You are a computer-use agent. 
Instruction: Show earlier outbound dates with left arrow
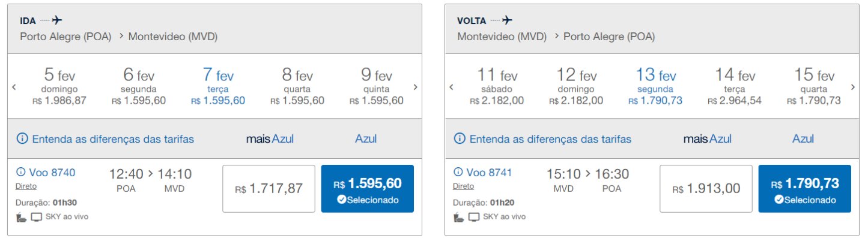pyautogui.click(x=14, y=87)
